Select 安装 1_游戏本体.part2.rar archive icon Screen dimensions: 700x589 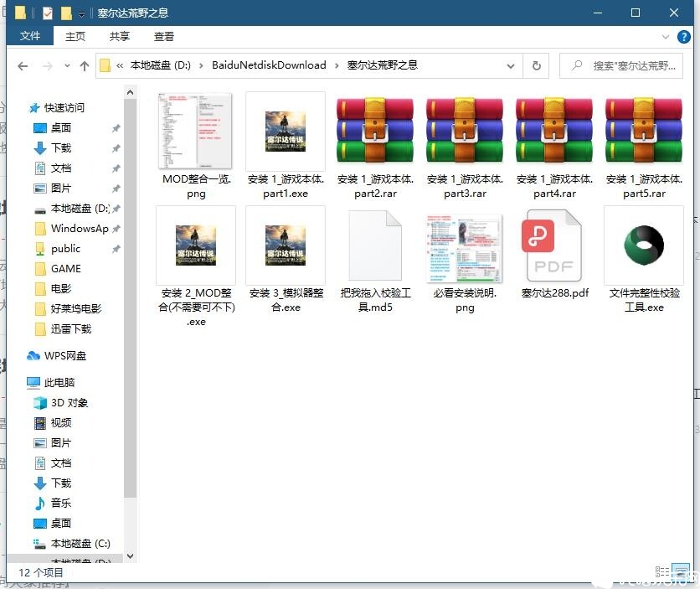375,131
